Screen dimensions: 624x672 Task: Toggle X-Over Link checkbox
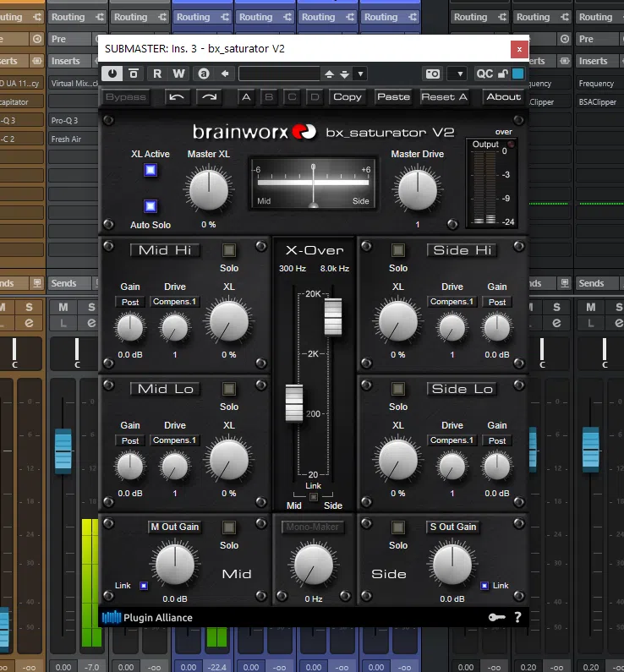[314, 496]
